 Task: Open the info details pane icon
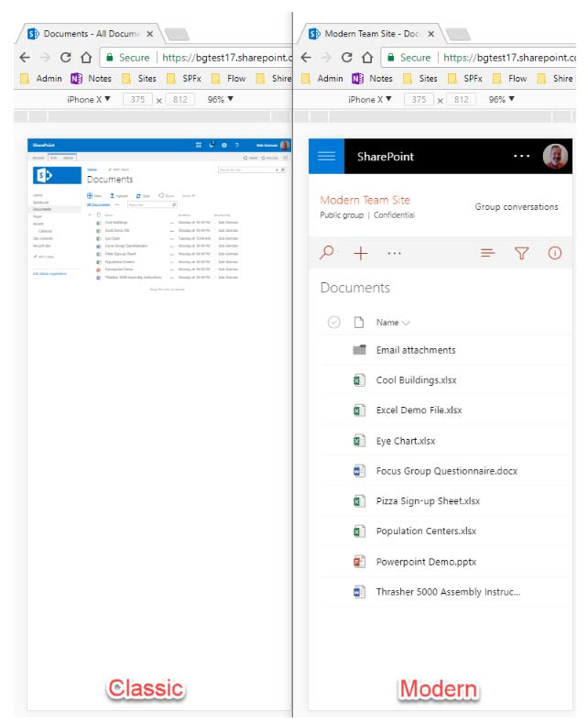click(x=554, y=253)
